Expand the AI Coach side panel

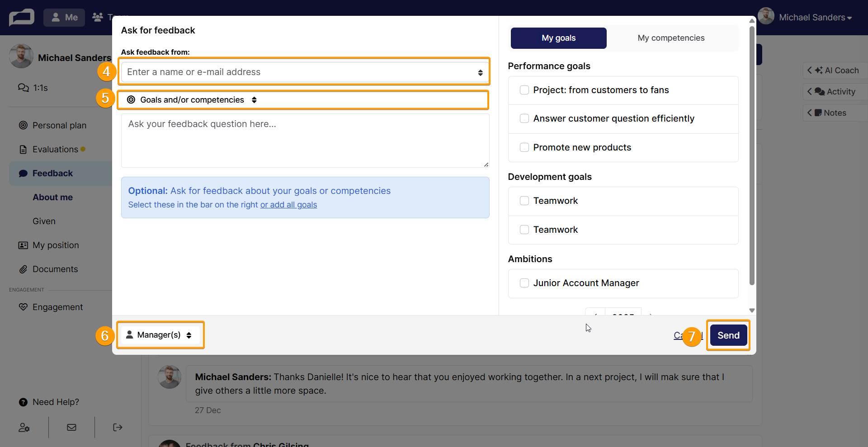click(835, 71)
